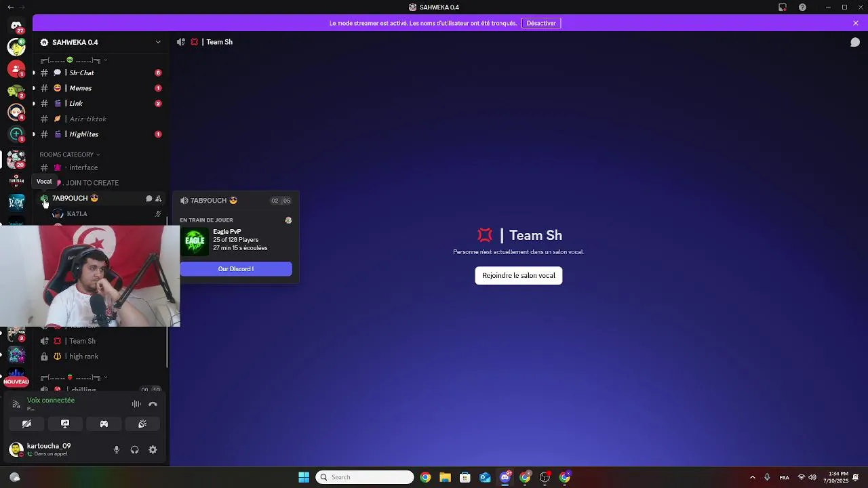
Task: Toggle noise suppression waveform icon
Action: [136, 404]
